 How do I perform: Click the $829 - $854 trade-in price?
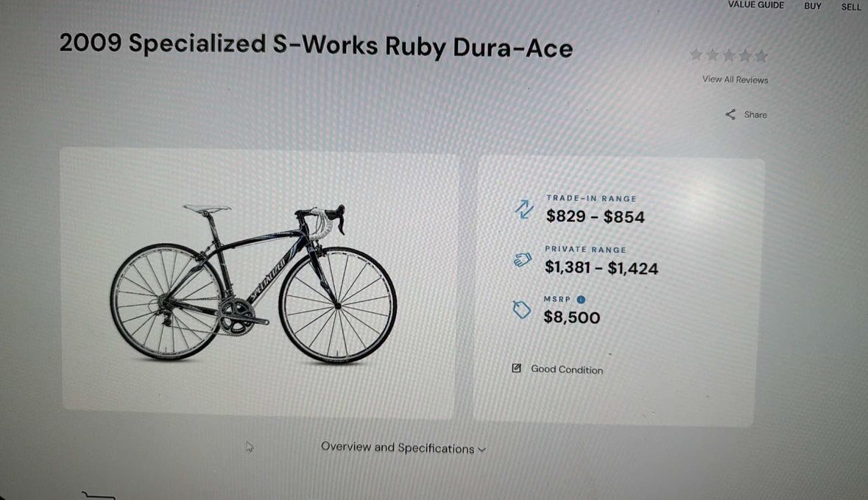coord(595,216)
